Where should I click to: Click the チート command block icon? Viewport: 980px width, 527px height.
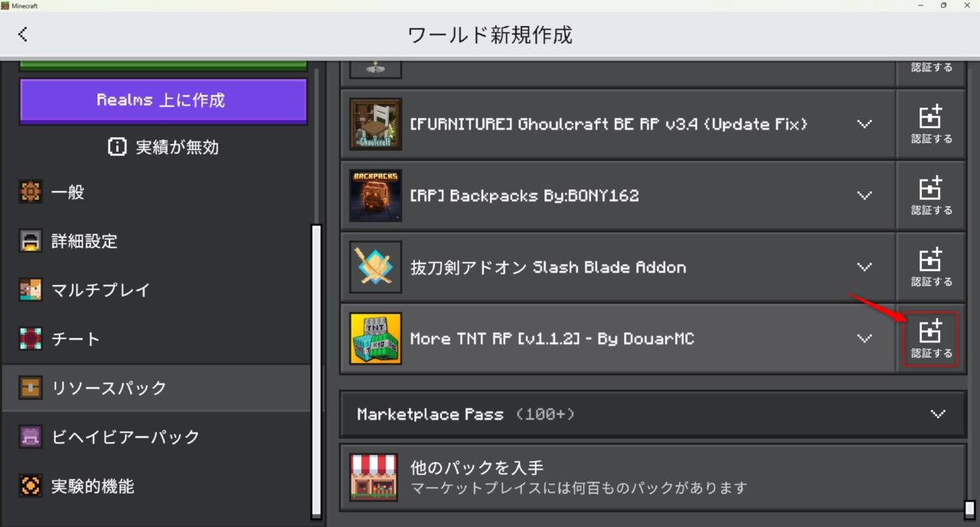pos(30,339)
